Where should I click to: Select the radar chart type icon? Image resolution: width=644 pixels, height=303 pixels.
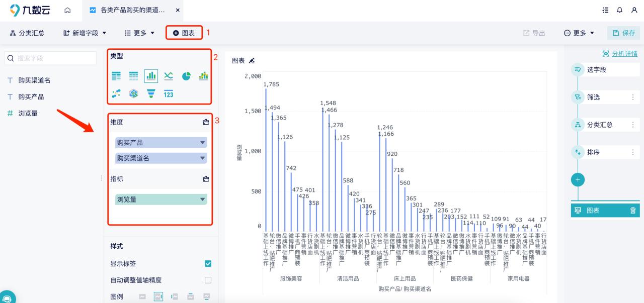coord(134,93)
